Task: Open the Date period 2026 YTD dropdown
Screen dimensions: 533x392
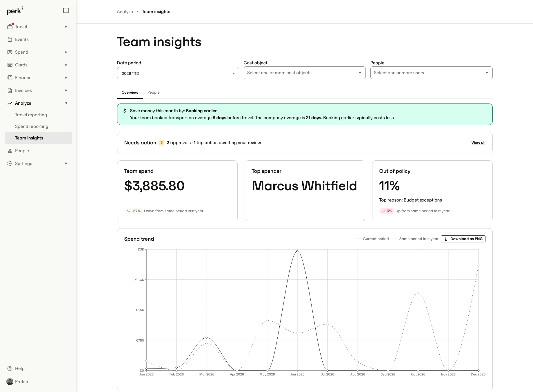Action: tap(178, 73)
